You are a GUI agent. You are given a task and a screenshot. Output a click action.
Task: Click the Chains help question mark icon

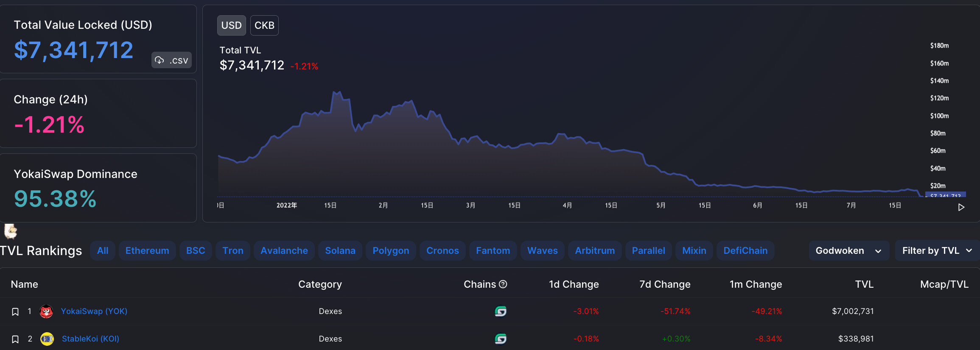tap(503, 284)
